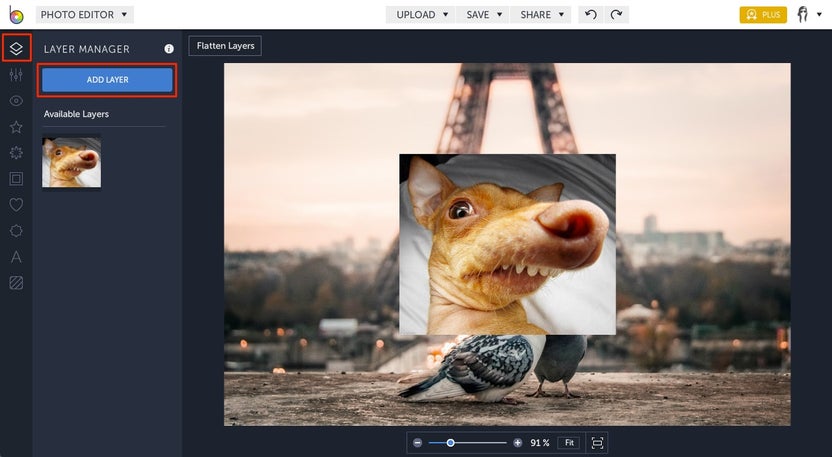The image size is (832, 457).
Task: Undo the last action
Action: click(x=590, y=15)
